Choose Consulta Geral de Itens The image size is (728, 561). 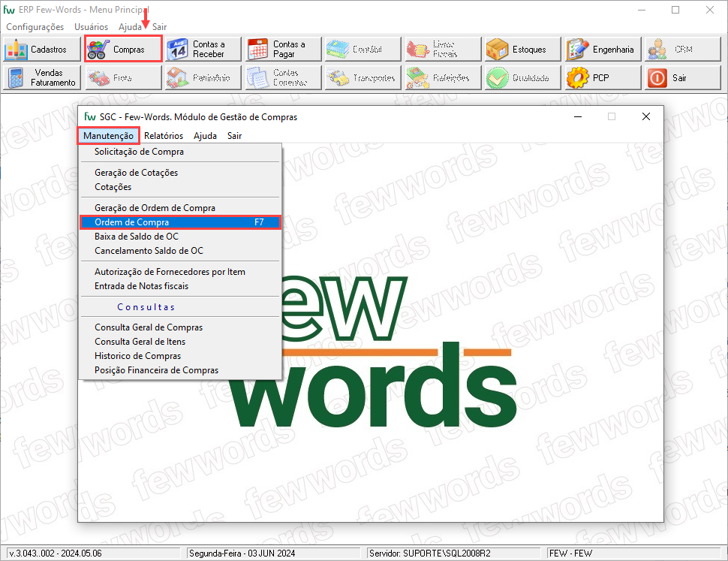pyautogui.click(x=180, y=342)
